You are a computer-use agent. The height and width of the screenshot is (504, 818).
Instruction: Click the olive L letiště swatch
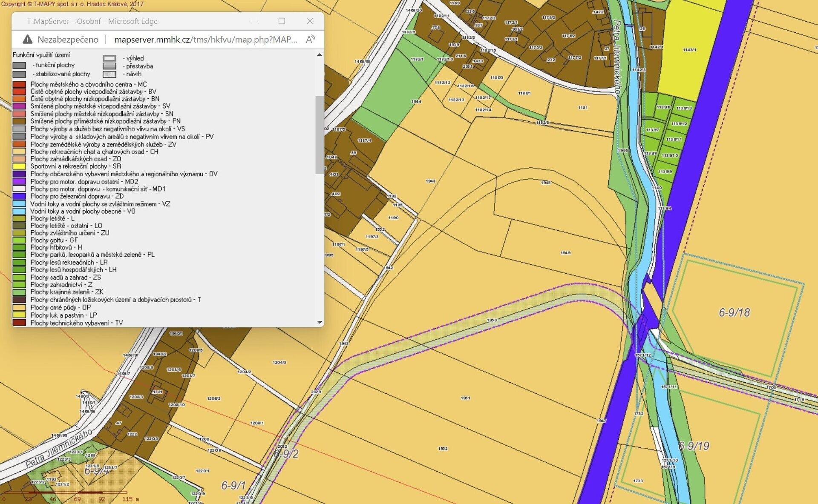point(19,218)
